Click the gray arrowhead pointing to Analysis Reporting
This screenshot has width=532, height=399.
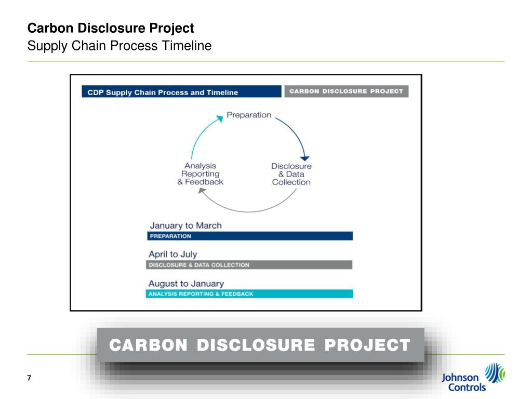click(202, 191)
